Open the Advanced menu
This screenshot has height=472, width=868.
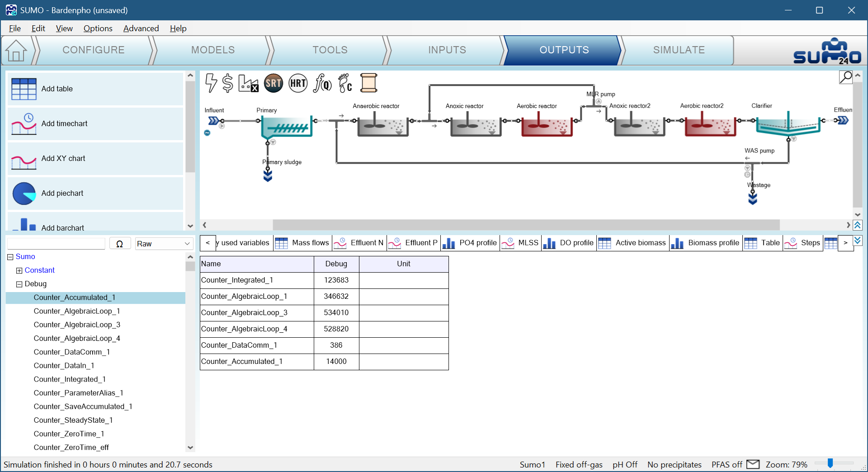coord(141,28)
